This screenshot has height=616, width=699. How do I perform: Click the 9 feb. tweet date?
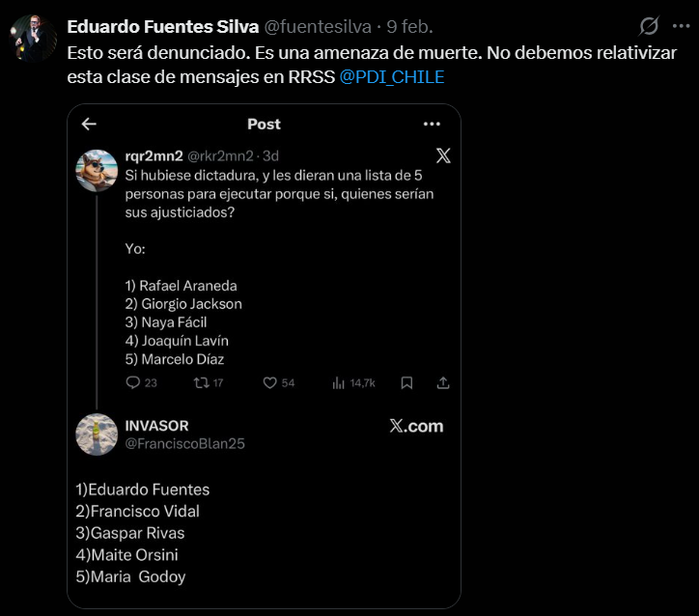(x=409, y=26)
